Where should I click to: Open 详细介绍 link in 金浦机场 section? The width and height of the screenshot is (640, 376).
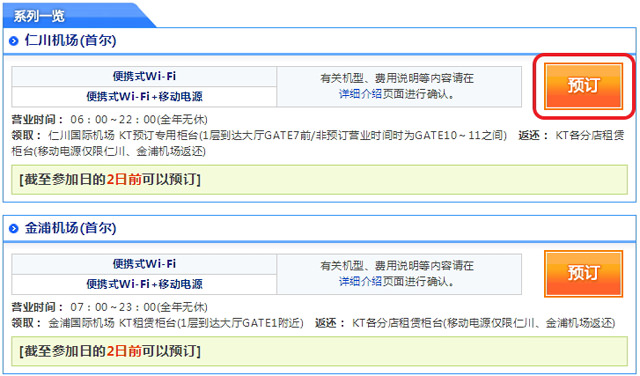[x=360, y=281]
